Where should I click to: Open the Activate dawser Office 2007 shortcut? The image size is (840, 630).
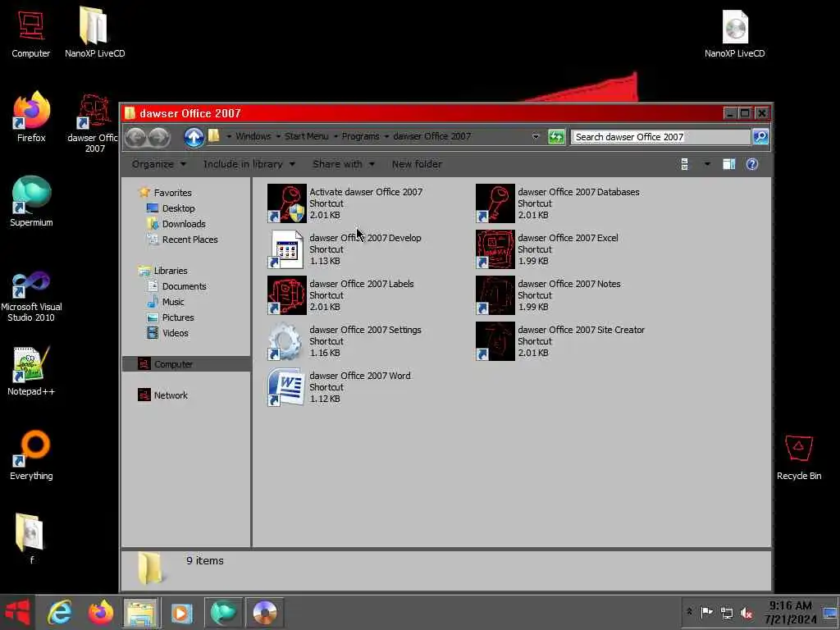(x=345, y=203)
